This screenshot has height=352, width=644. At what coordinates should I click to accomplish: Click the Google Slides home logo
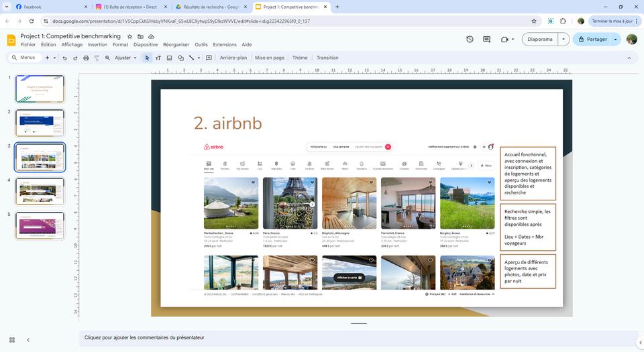click(11, 40)
